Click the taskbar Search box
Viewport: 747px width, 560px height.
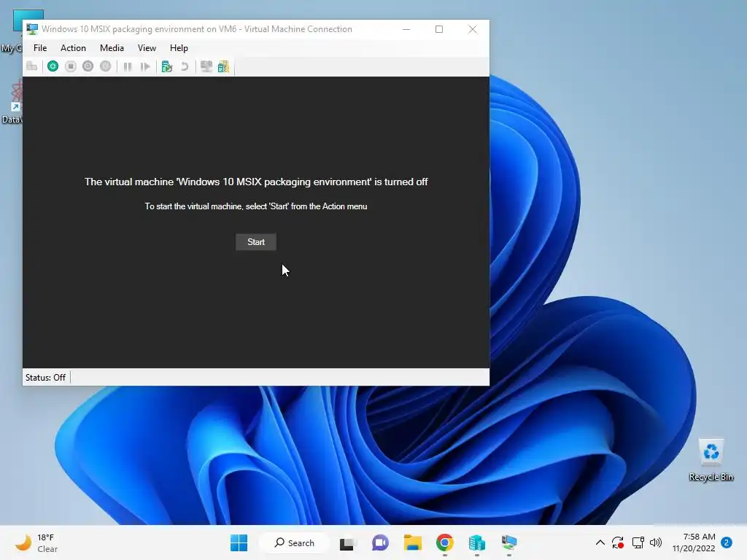point(294,542)
